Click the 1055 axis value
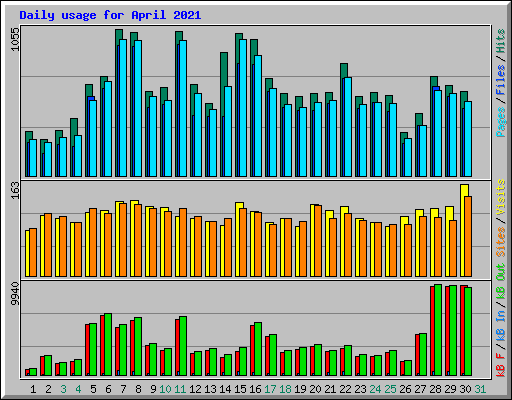The height and width of the screenshot is (400, 512). click(x=15, y=39)
